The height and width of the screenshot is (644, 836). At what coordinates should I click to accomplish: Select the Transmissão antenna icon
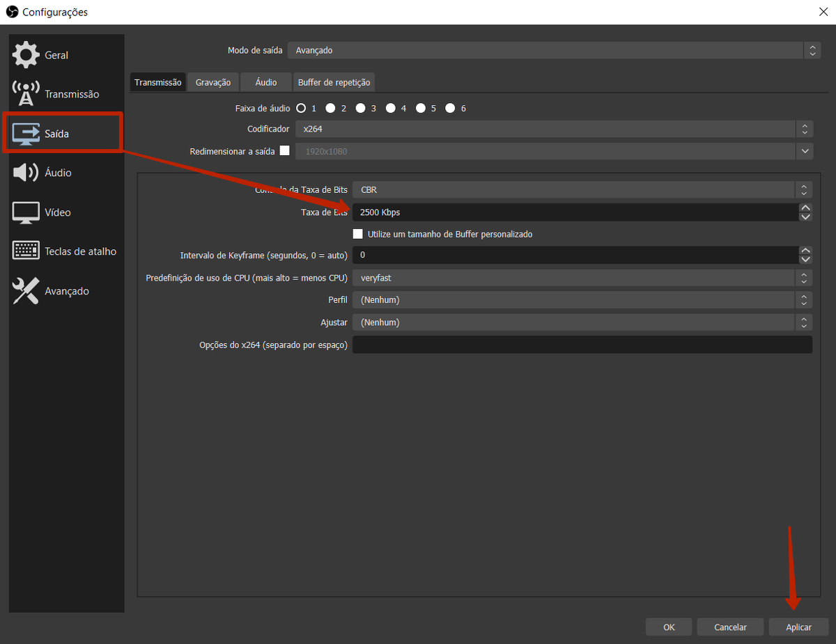tap(26, 94)
